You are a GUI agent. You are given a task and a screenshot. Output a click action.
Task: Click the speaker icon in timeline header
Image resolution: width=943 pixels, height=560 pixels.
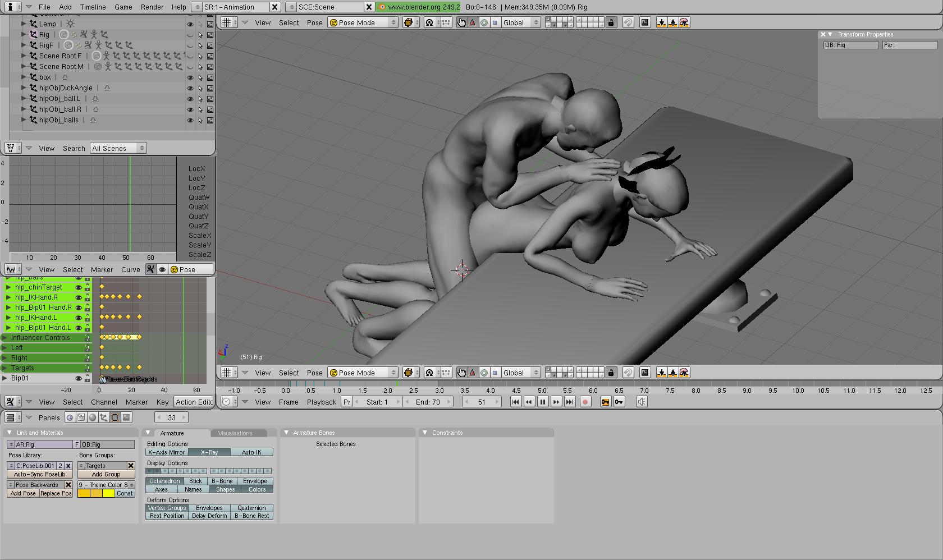(x=642, y=402)
